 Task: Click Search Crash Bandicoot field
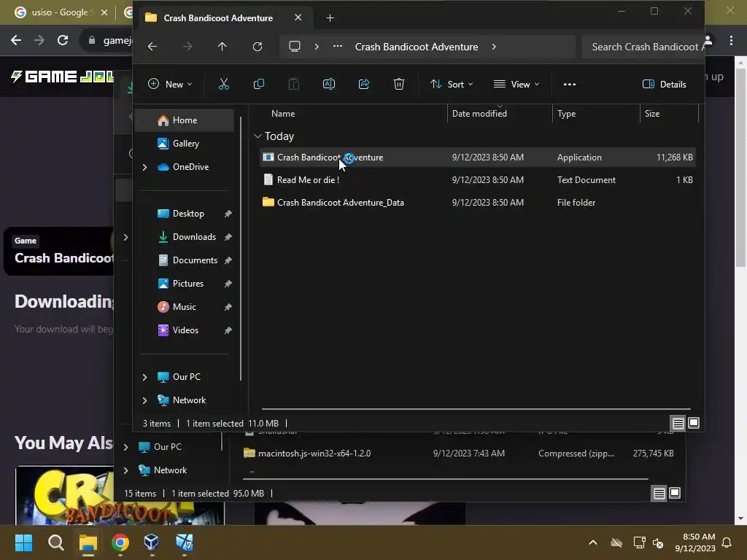643,47
